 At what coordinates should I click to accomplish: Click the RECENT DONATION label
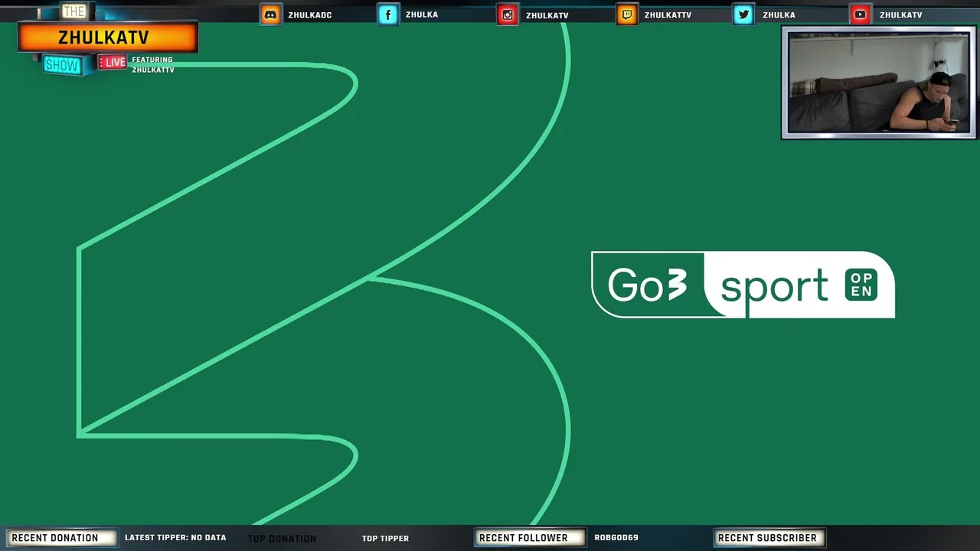pyautogui.click(x=61, y=538)
